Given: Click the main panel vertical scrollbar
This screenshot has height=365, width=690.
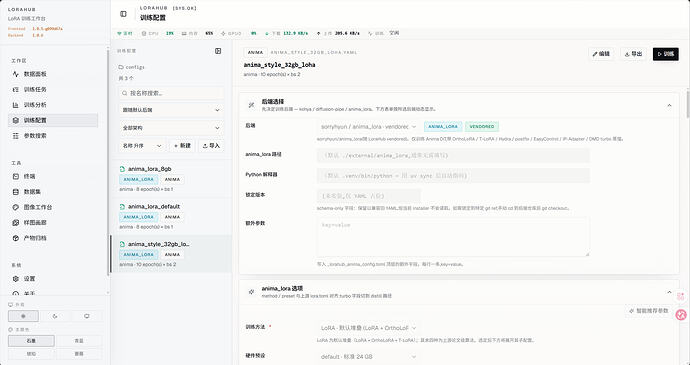Looking at the screenshot, I should coord(688,103).
